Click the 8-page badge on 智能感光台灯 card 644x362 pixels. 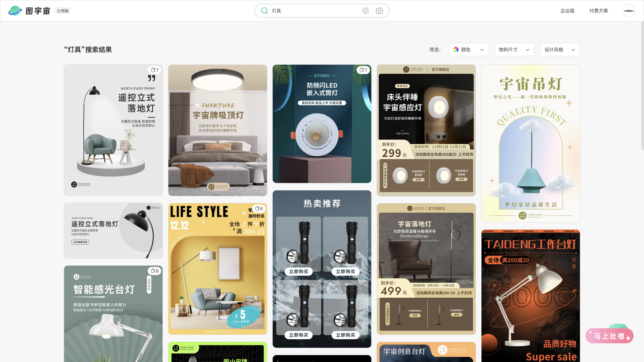(155, 271)
